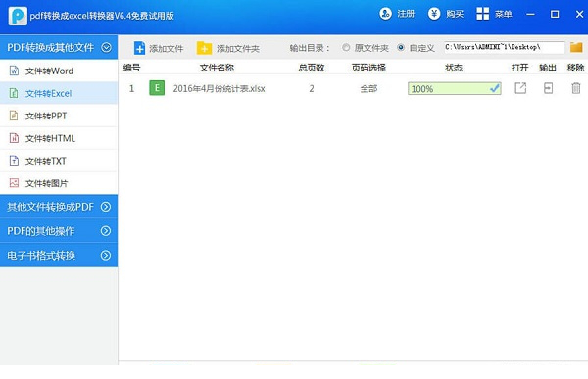The image size is (588, 379).
Task: Click the yellow 添加文件夹 folder icon
Action: [x=204, y=48]
